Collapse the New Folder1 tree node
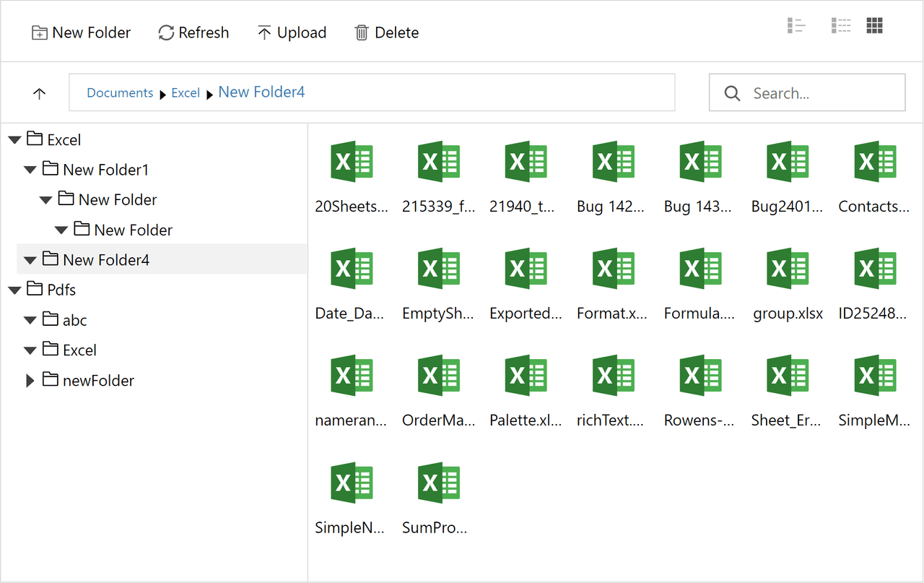This screenshot has width=924, height=583. [x=30, y=170]
